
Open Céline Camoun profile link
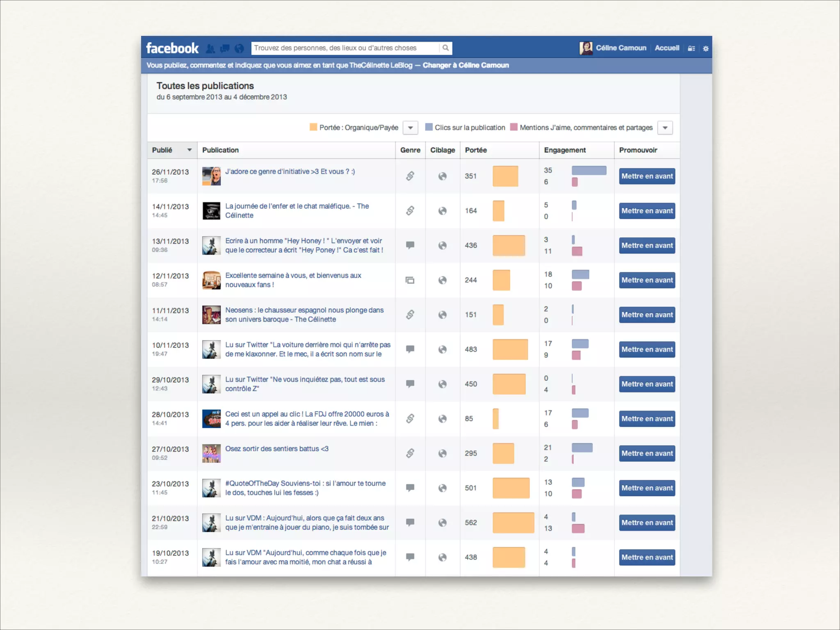tap(621, 48)
